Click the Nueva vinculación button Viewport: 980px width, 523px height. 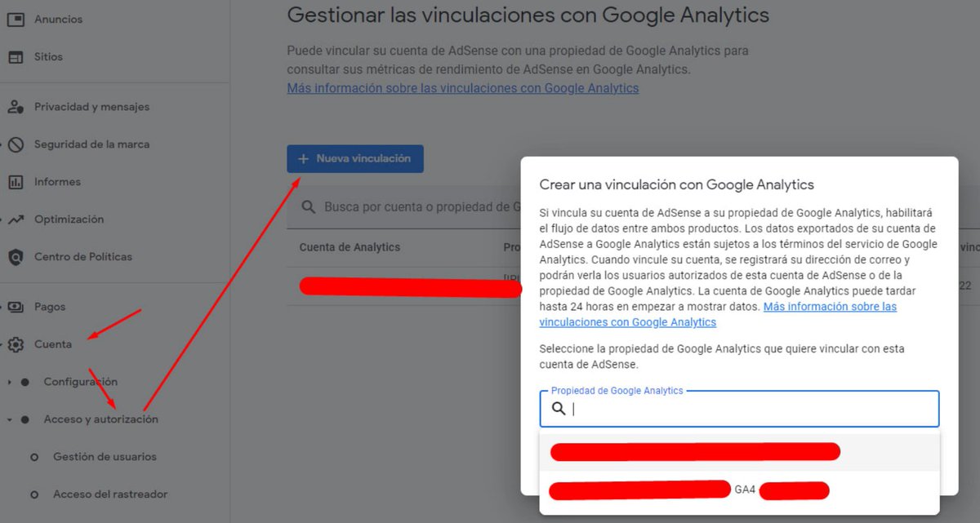[355, 158]
